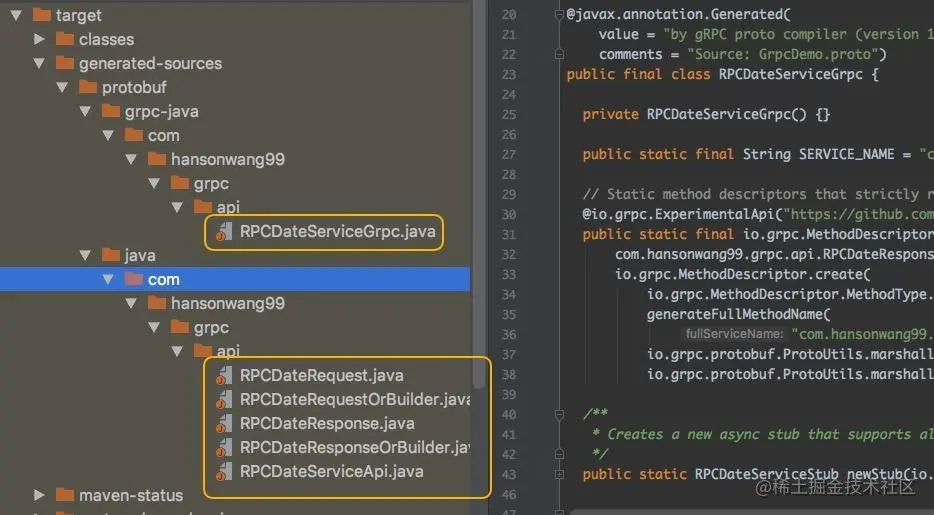Viewport: 934px width, 515px height.
Task: Click the RPCDateResponseOrBuilder.java file icon
Action: coord(225,447)
